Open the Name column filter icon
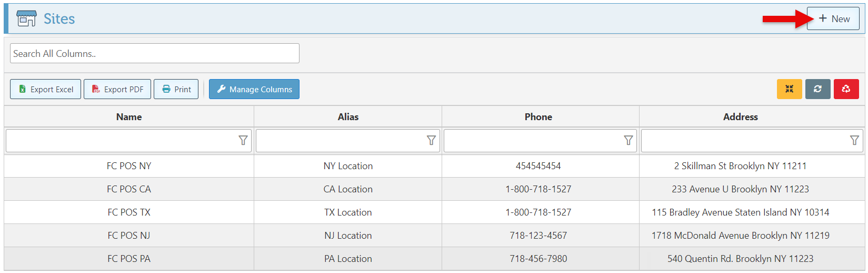The height and width of the screenshot is (273, 868). (243, 140)
